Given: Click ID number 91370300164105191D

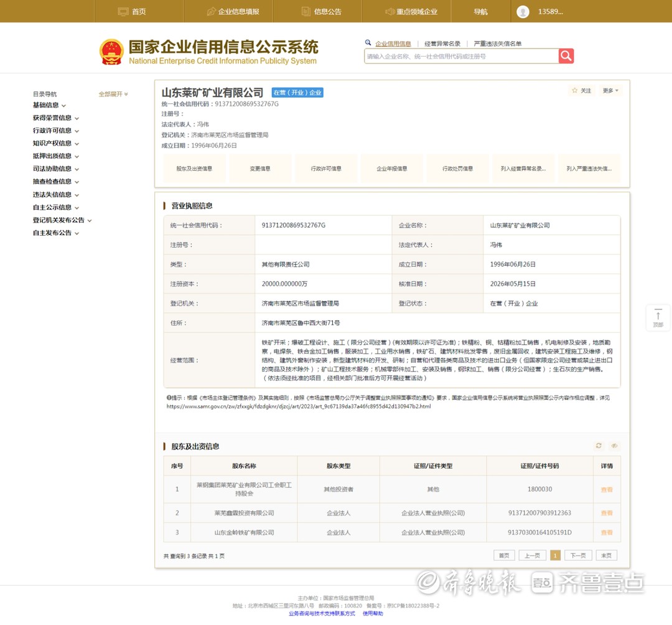Looking at the screenshot, I should coord(539,532).
